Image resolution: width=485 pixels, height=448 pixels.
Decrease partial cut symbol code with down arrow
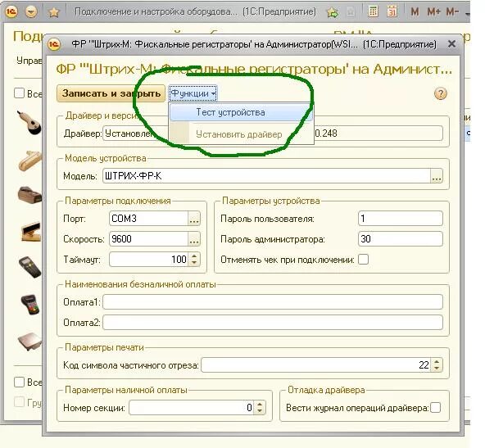(x=437, y=369)
